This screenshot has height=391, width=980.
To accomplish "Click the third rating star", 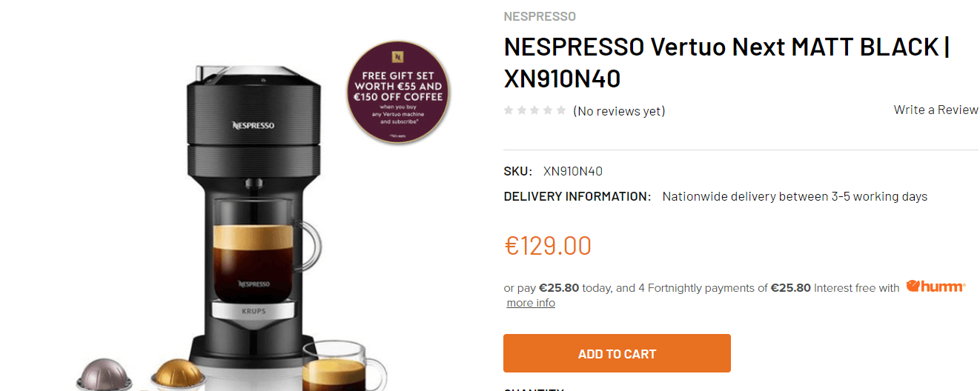I will [534, 110].
